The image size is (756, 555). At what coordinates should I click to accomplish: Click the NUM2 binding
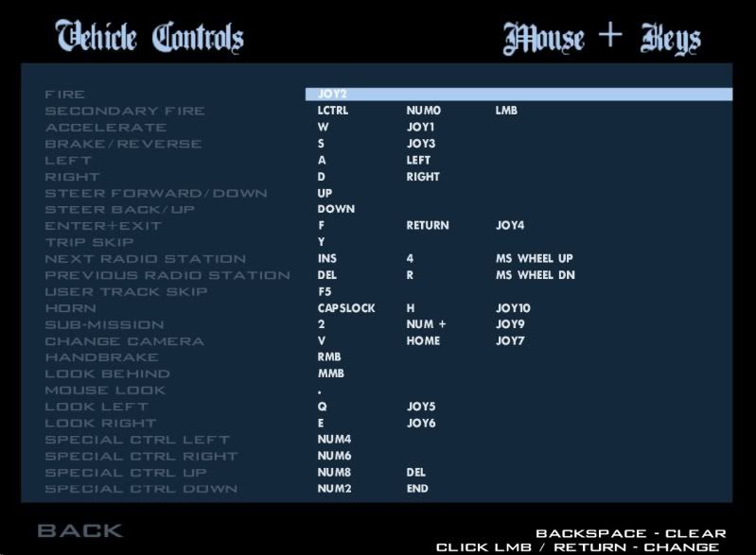334,489
